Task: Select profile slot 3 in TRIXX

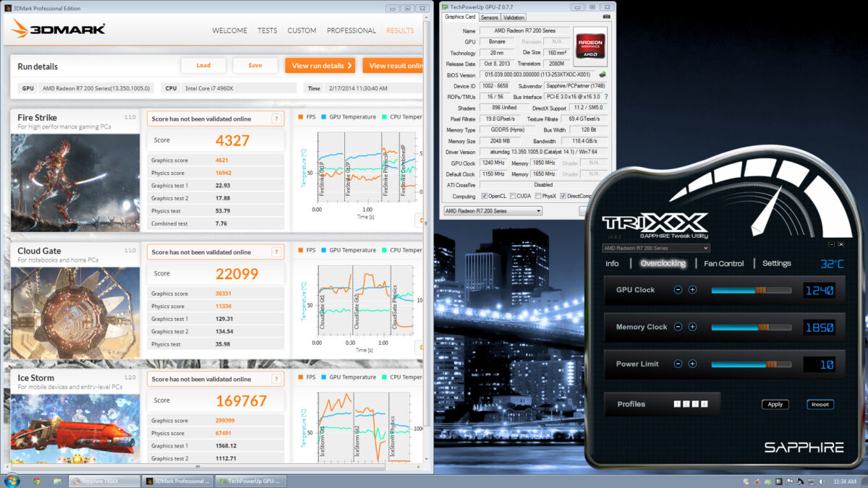Action: pos(695,404)
